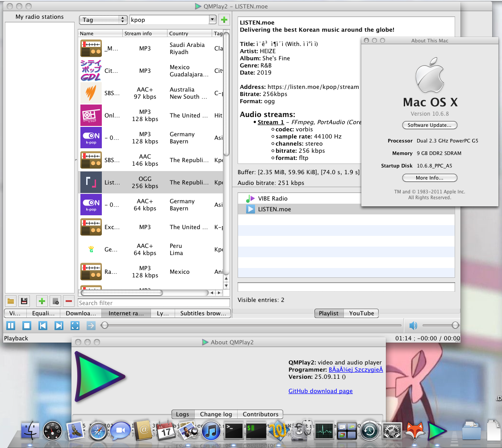Open the programmer name link in About QMPlay2
This screenshot has width=502, height=448.
pos(356,369)
